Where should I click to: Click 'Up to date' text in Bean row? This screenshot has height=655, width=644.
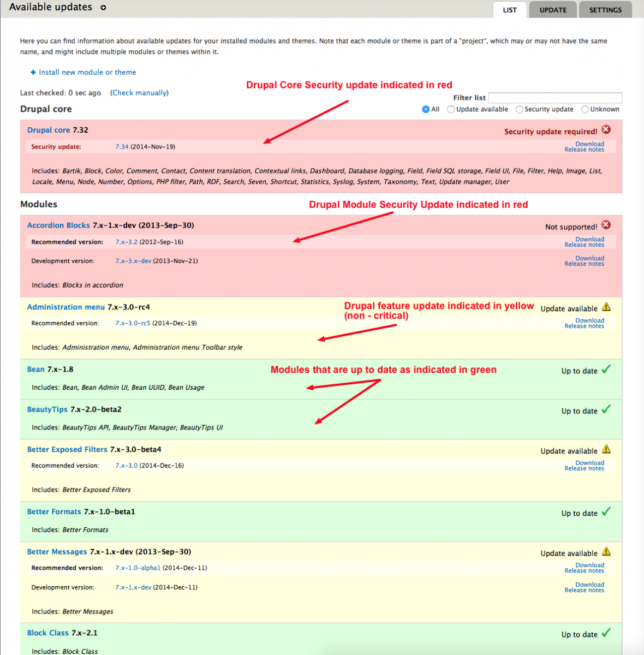click(x=580, y=371)
